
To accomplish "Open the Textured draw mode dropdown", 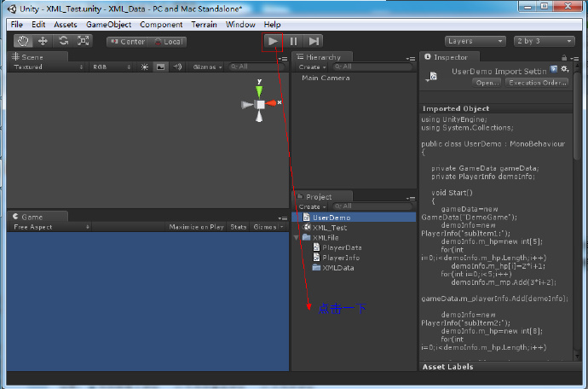I will [48, 67].
